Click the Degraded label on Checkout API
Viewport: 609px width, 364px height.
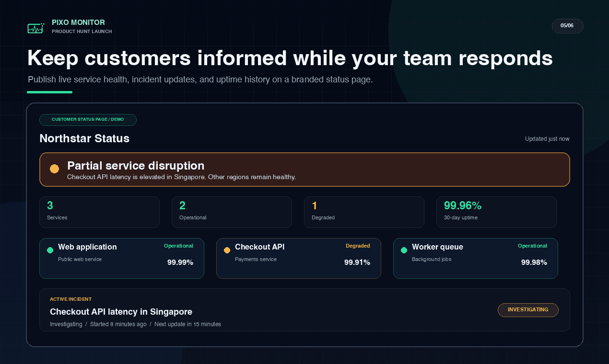[358, 246]
